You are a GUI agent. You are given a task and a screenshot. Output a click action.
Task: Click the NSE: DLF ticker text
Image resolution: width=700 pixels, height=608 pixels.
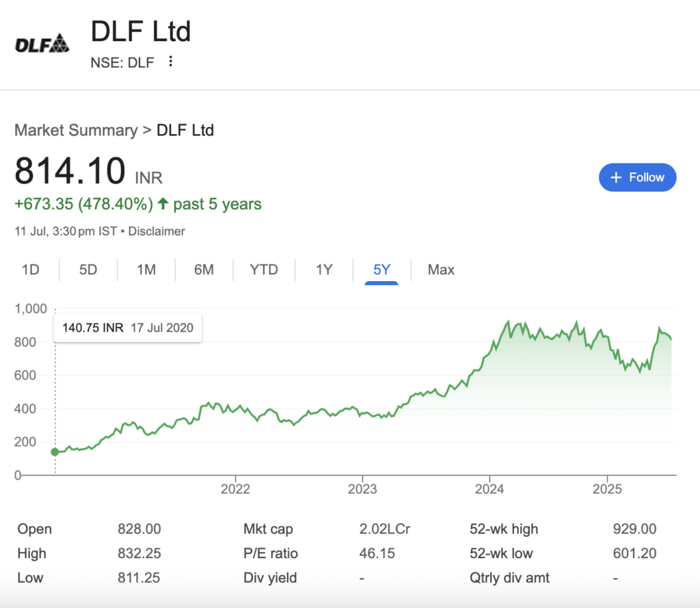[x=122, y=62]
